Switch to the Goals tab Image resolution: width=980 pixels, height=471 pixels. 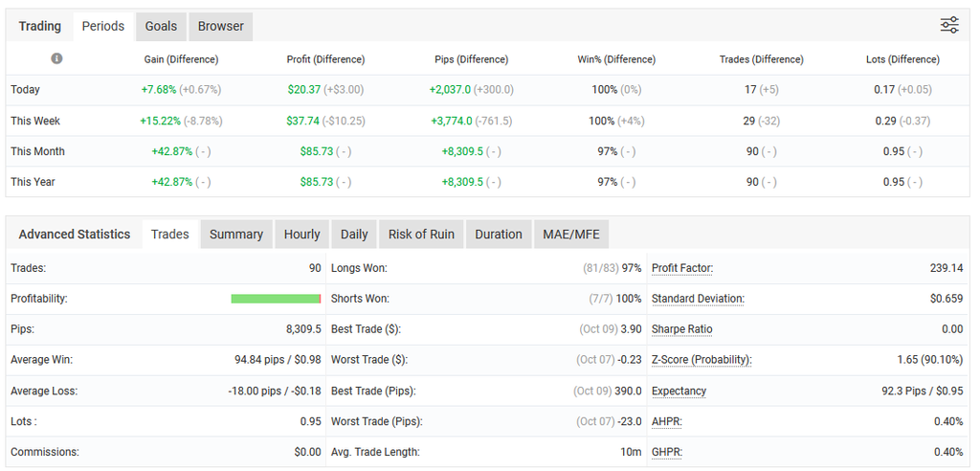pyautogui.click(x=161, y=27)
